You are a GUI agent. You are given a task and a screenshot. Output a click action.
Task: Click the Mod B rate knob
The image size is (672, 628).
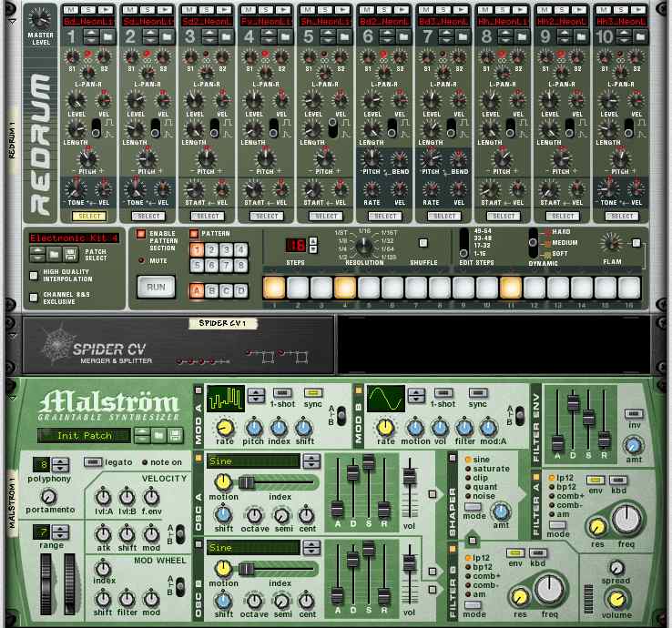[x=385, y=427]
